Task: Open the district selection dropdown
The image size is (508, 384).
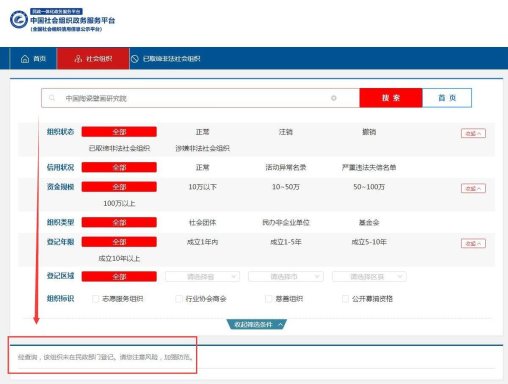Action: pyautogui.click(x=369, y=277)
